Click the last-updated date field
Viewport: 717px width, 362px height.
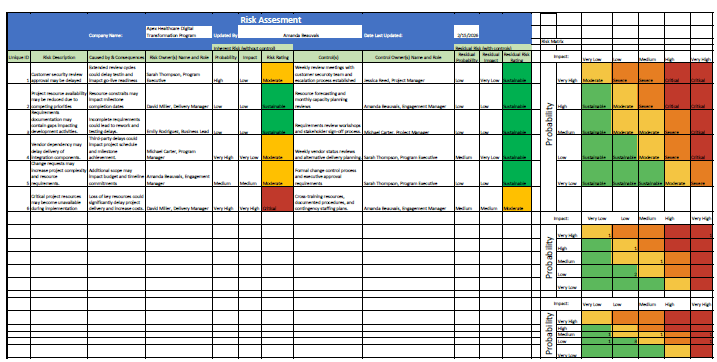tap(466, 32)
